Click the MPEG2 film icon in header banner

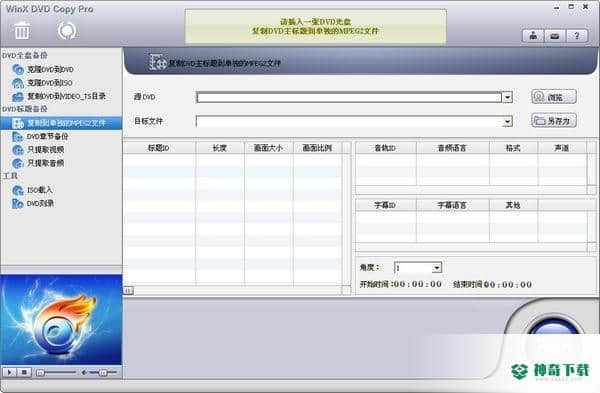point(158,62)
